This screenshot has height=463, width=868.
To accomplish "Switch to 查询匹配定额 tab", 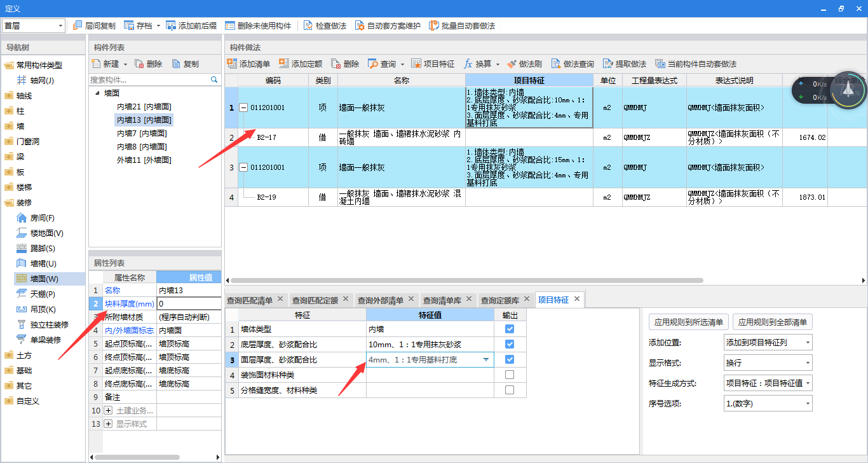I will point(315,300).
